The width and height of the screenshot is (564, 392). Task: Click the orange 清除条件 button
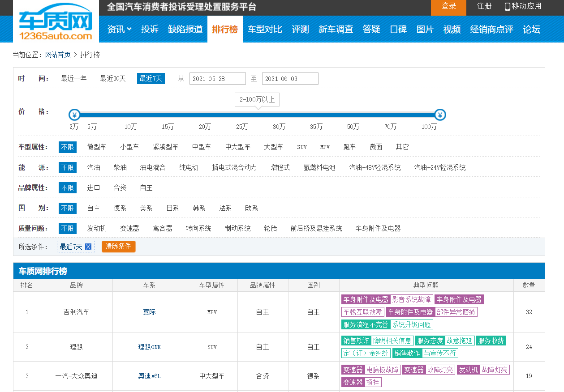[x=118, y=247]
